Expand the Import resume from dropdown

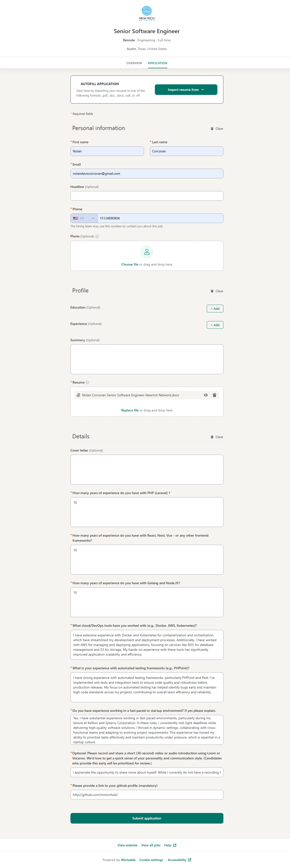click(x=186, y=90)
